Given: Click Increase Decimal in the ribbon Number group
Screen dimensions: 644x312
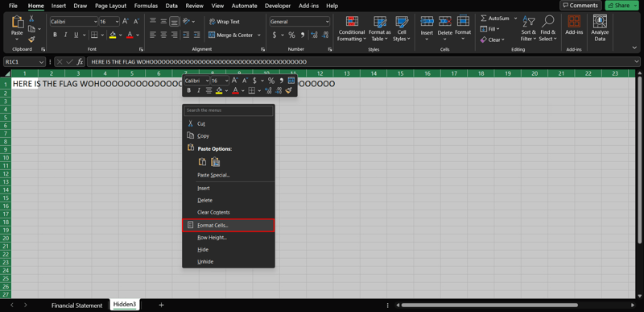Looking at the screenshot, I should point(315,35).
